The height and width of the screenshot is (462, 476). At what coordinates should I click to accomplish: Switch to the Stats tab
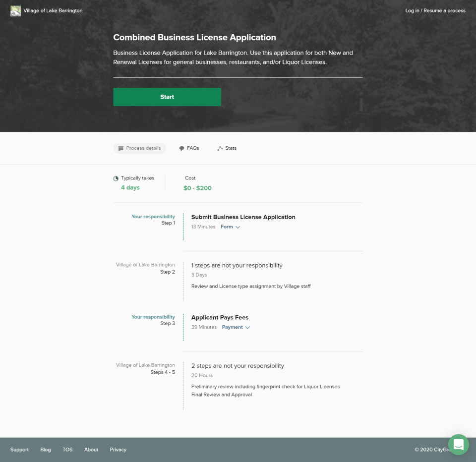click(x=227, y=148)
